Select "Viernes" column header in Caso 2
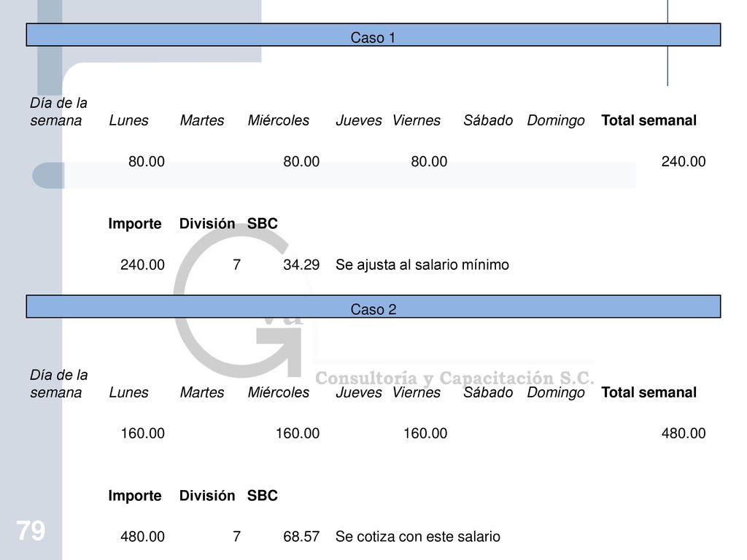 coord(417,392)
